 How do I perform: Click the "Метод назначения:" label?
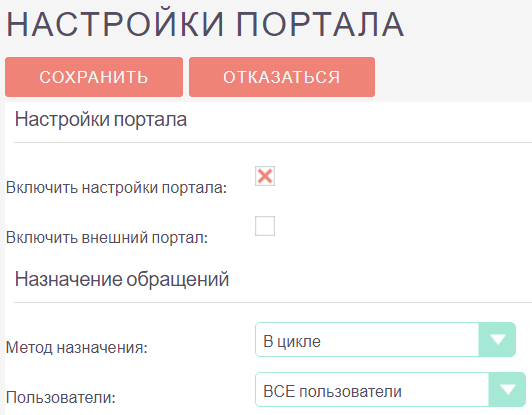coord(77,347)
